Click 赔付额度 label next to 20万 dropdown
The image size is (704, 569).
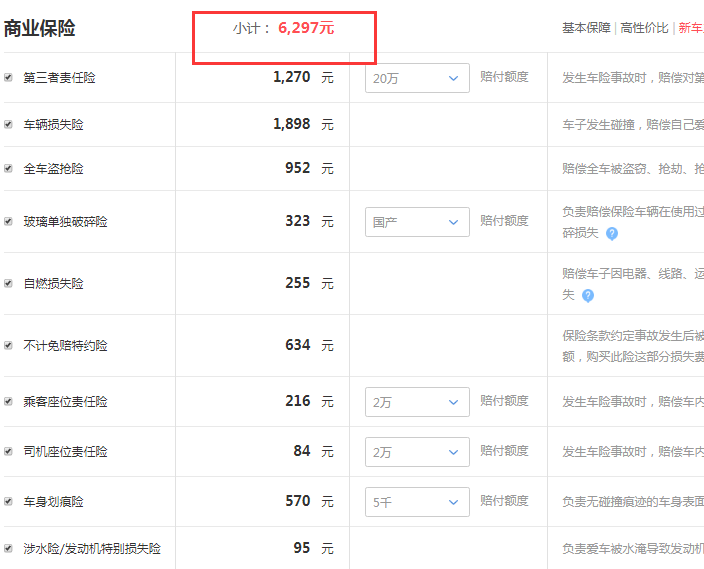click(x=504, y=77)
